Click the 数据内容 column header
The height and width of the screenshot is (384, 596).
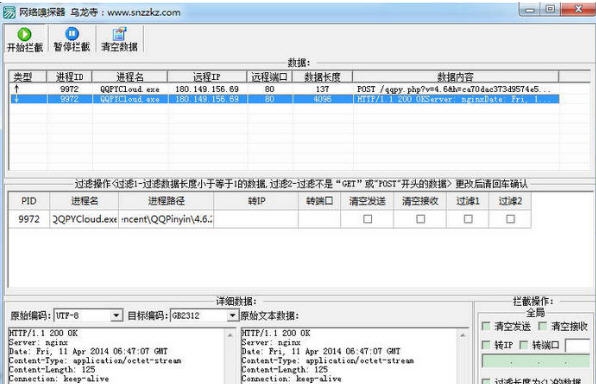455,77
